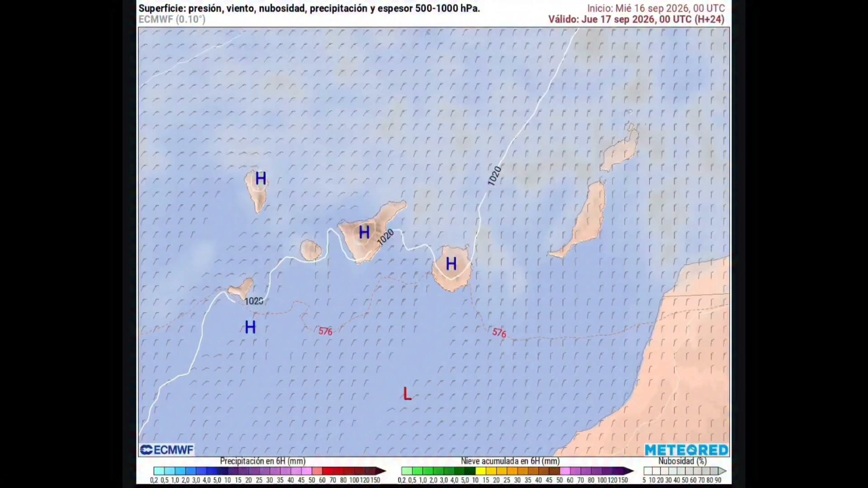Image resolution: width=868 pixels, height=488 pixels.
Task: Click the H marker over Gran Canaria
Action: pos(451,263)
